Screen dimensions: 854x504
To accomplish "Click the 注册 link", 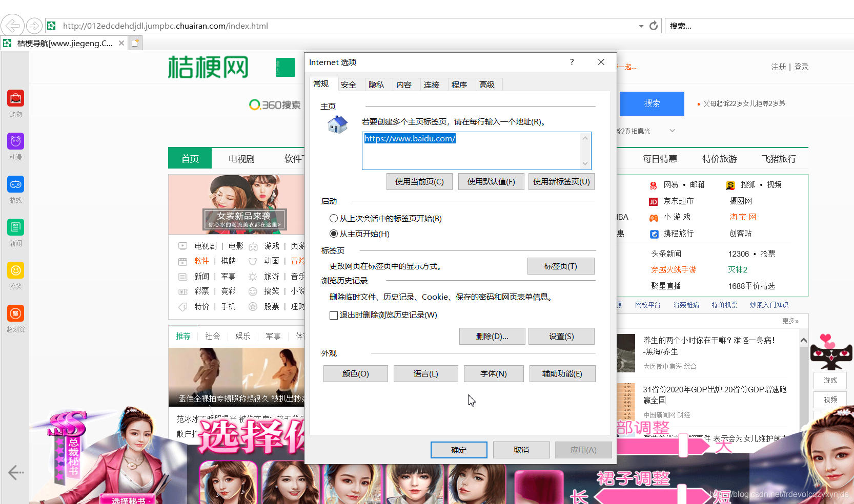I will pyautogui.click(x=779, y=67).
